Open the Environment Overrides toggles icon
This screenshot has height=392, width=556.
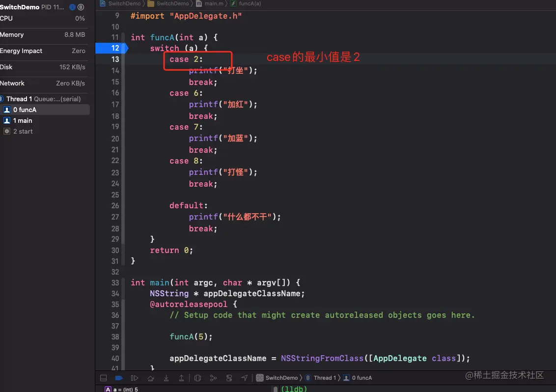pos(229,378)
